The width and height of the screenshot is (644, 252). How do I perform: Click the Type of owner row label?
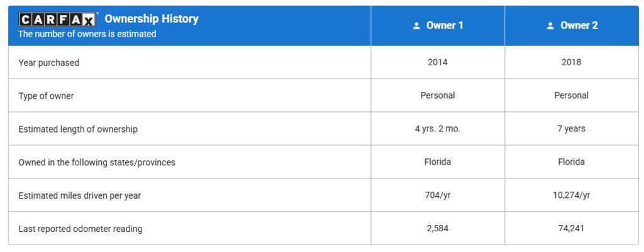[x=46, y=96]
